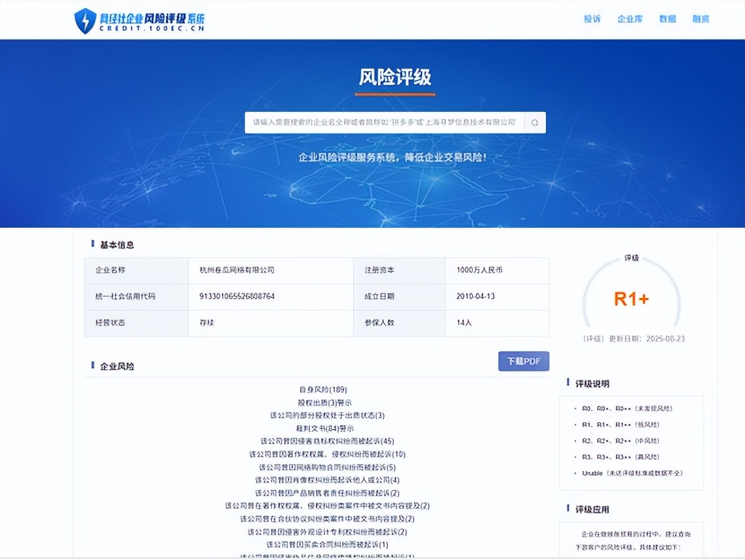The width and height of the screenshot is (745, 560).
Task: Click the 统一社会信用代码 label cell
Action: pyautogui.click(x=137, y=296)
